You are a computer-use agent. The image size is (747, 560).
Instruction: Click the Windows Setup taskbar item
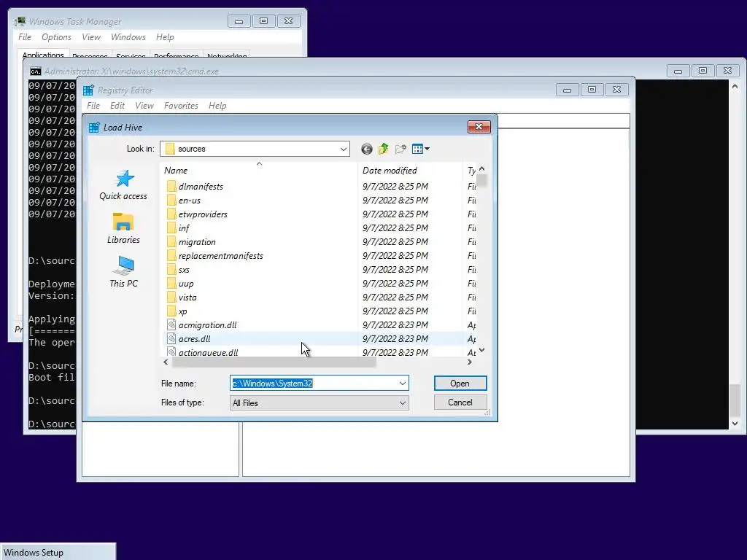[58, 552]
